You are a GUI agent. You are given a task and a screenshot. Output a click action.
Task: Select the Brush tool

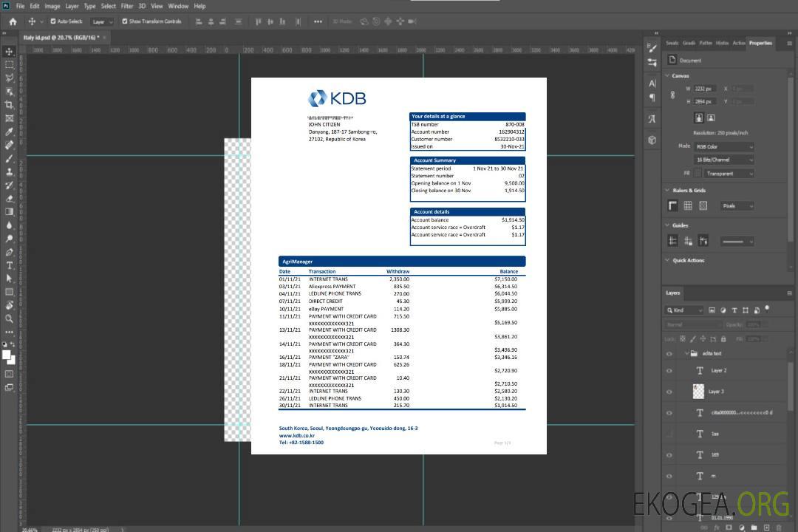click(9, 158)
